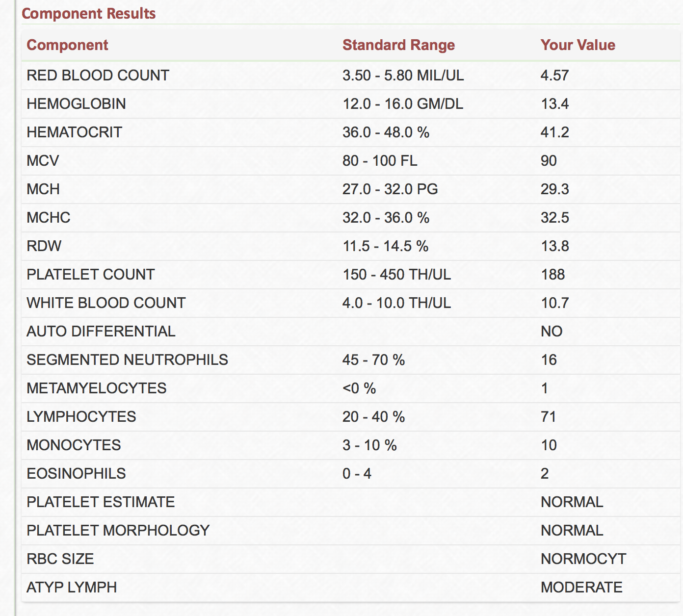Click the MCV standard range text

pos(380,161)
